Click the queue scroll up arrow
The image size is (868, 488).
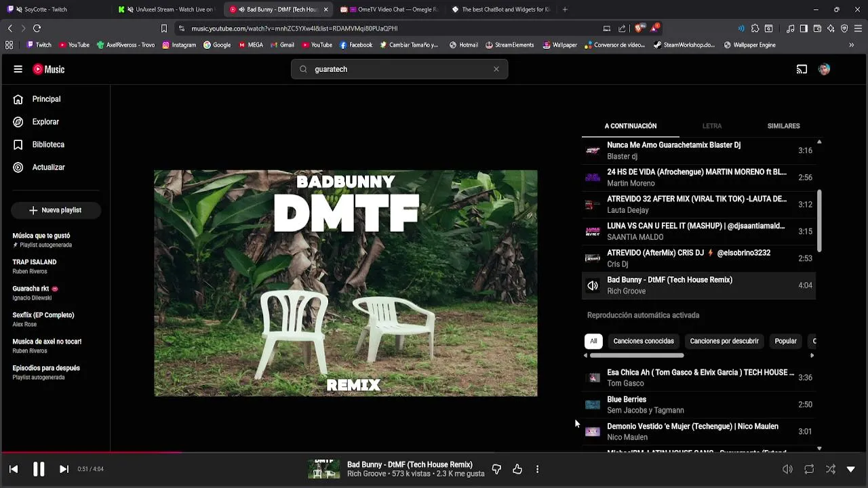[819, 142]
